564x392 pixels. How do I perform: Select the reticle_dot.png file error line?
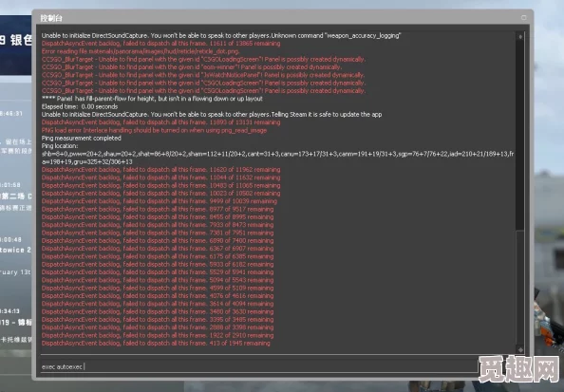point(141,51)
